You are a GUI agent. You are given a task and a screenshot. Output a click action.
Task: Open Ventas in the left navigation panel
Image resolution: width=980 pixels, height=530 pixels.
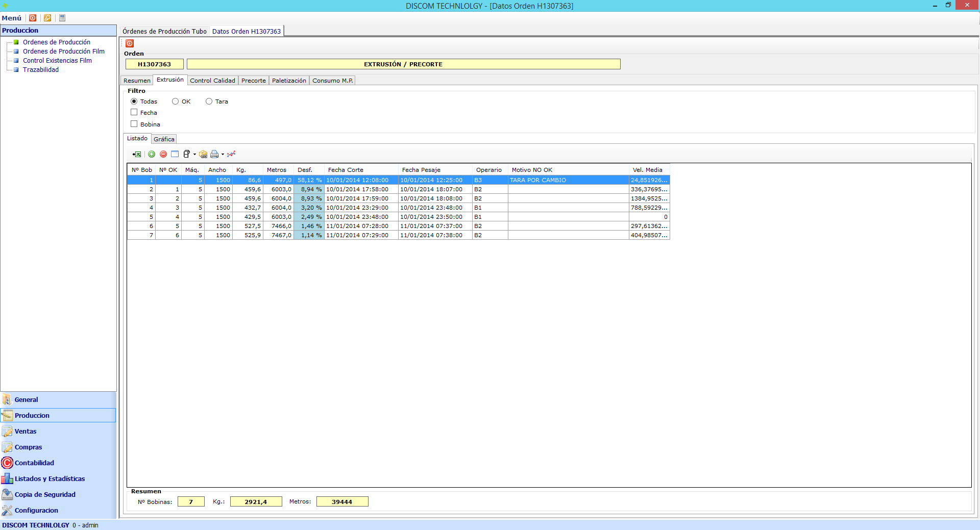26,432
